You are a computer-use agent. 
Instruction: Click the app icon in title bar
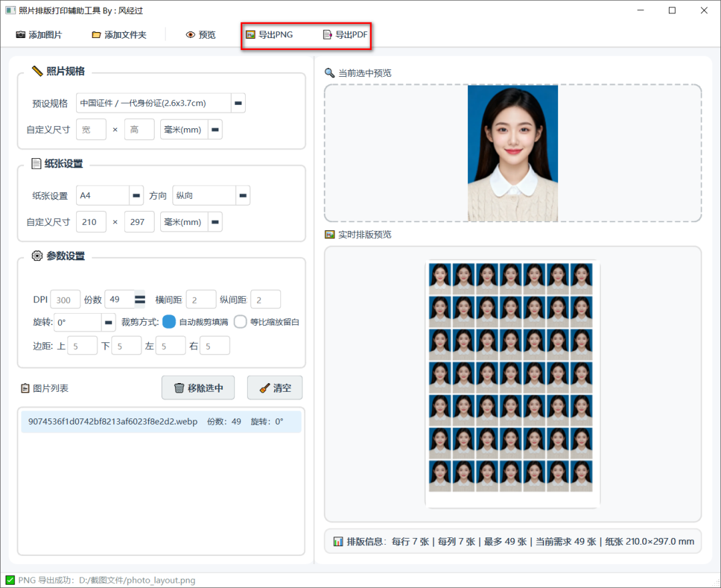[x=10, y=10]
